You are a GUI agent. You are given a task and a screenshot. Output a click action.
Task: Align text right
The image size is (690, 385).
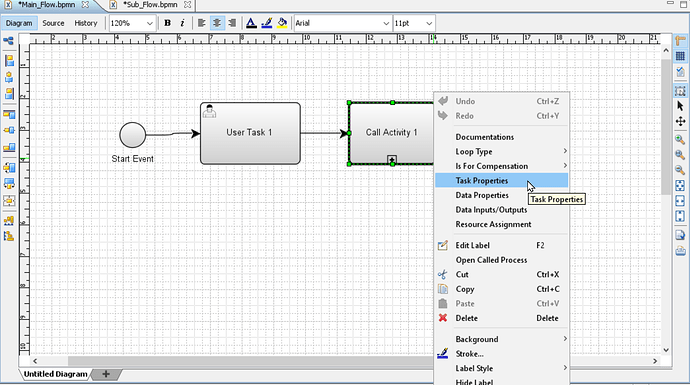point(232,23)
